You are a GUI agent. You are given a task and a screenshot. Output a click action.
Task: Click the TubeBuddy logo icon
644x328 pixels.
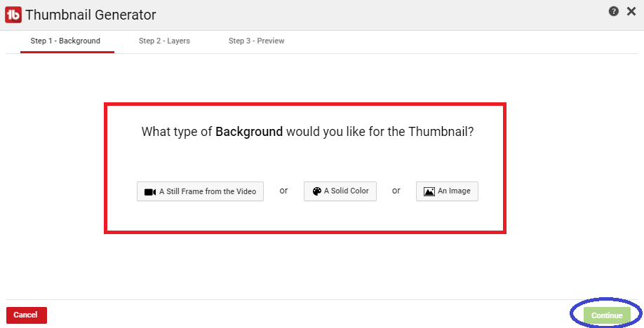[13, 14]
